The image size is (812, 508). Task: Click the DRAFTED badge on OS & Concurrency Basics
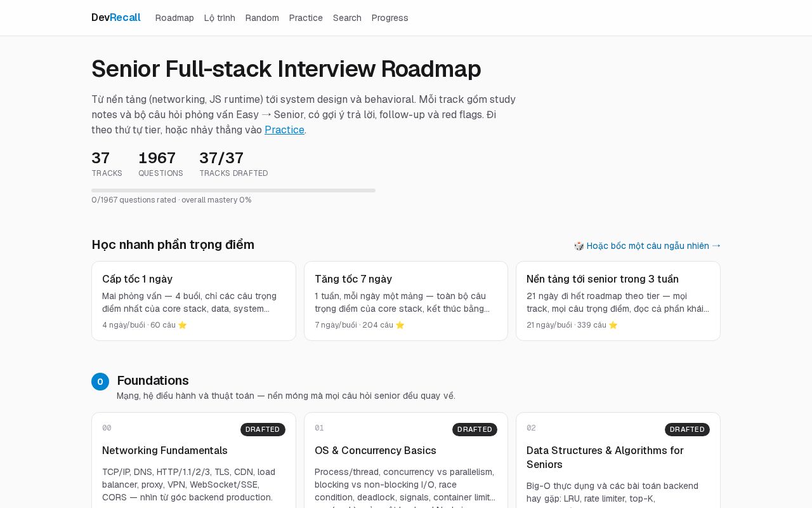[x=475, y=429]
